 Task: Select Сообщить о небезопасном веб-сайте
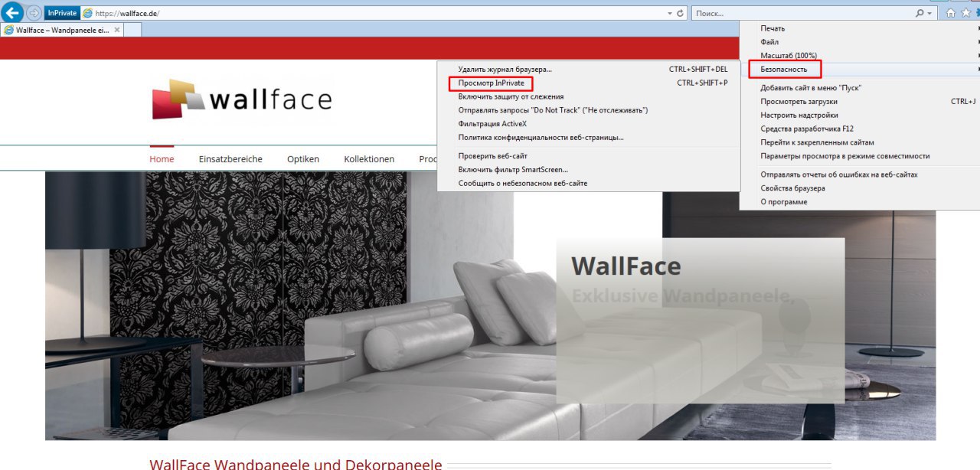[588, 184]
